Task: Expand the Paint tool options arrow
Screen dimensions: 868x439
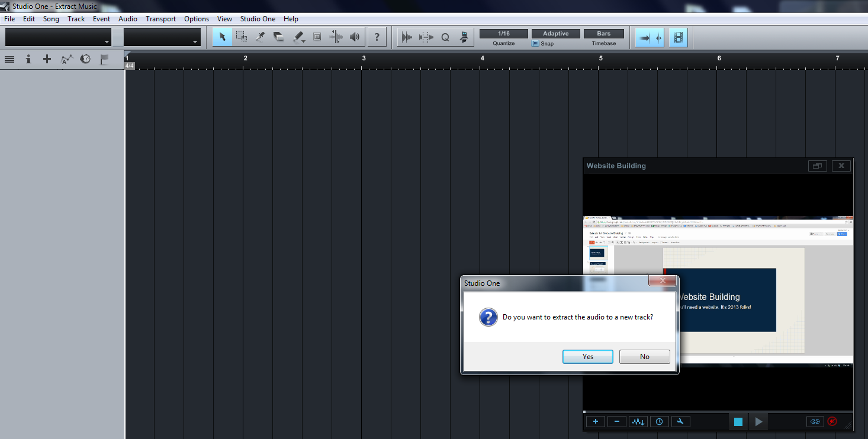Action: 304,41
